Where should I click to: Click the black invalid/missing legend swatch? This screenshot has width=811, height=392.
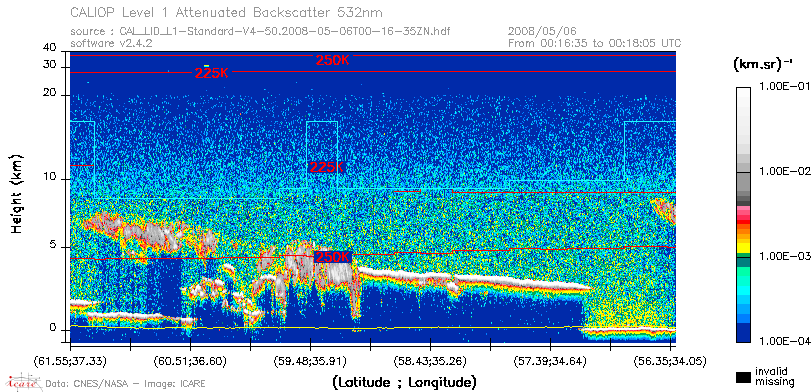[x=744, y=378]
